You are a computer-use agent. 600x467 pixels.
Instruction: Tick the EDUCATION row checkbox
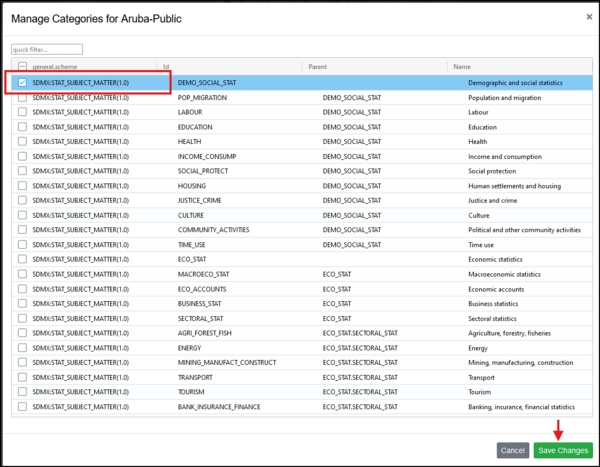coord(23,127)
